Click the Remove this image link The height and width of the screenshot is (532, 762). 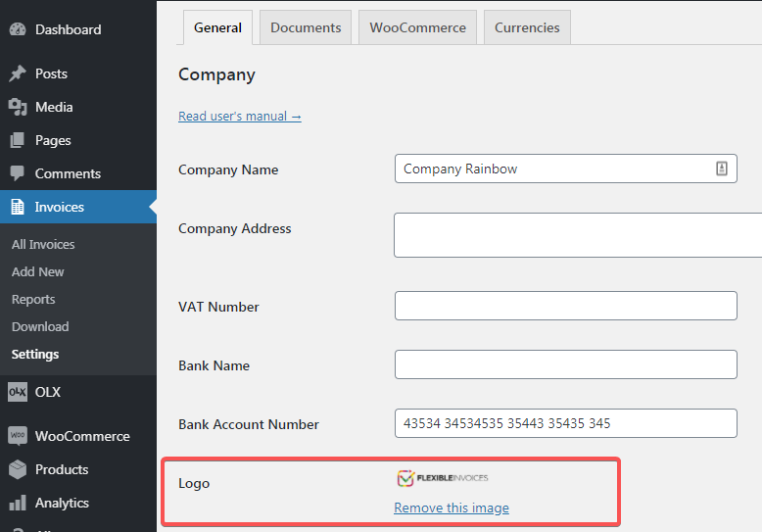[x=452, y=508]
